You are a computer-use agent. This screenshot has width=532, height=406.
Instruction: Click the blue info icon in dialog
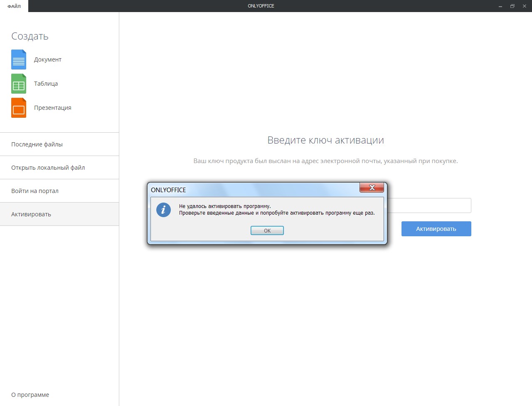pos(163,210)
